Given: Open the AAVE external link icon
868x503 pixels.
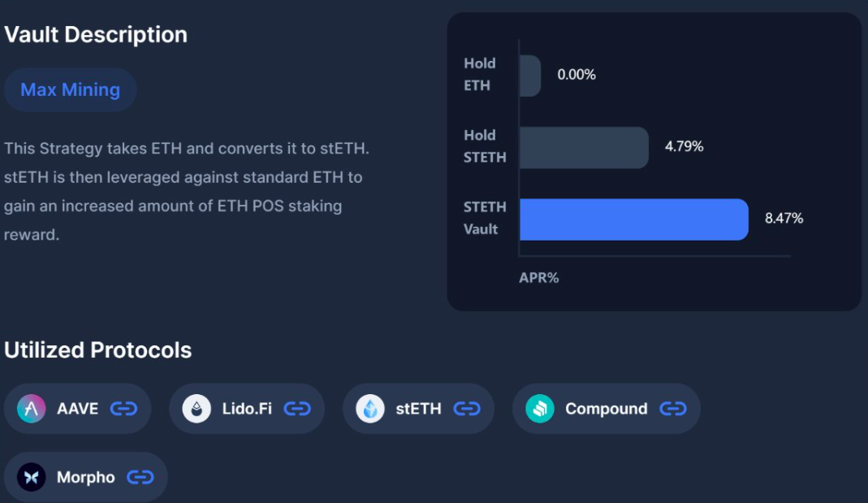Looking at the screenshot, I should [x=123, y=409].
